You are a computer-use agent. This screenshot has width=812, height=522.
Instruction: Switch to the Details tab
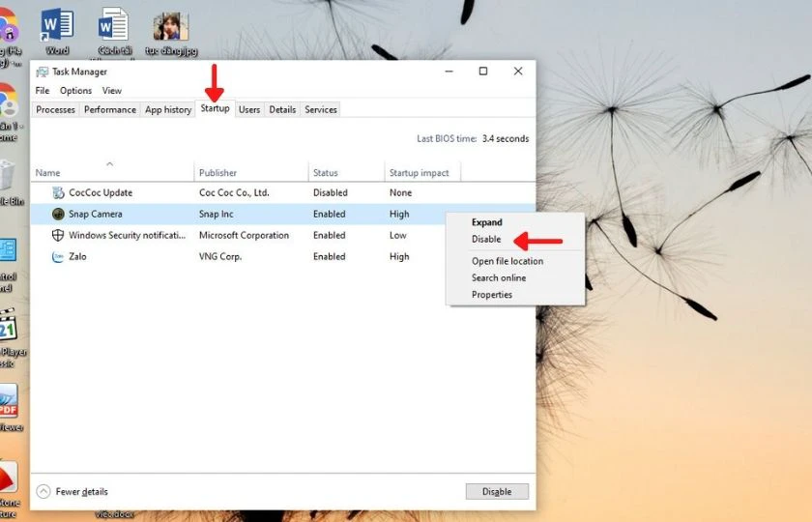point(282,110)
